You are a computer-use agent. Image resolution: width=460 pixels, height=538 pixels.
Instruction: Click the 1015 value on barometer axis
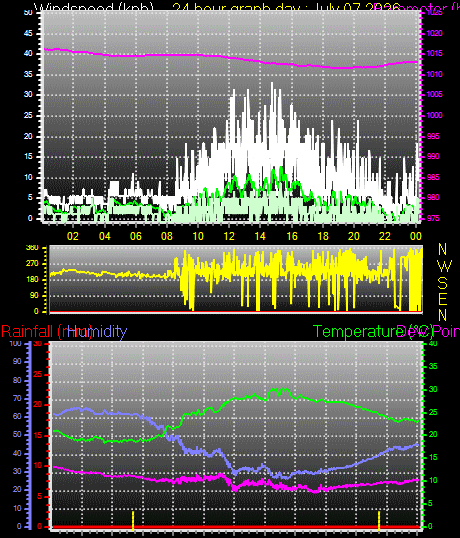435,54
